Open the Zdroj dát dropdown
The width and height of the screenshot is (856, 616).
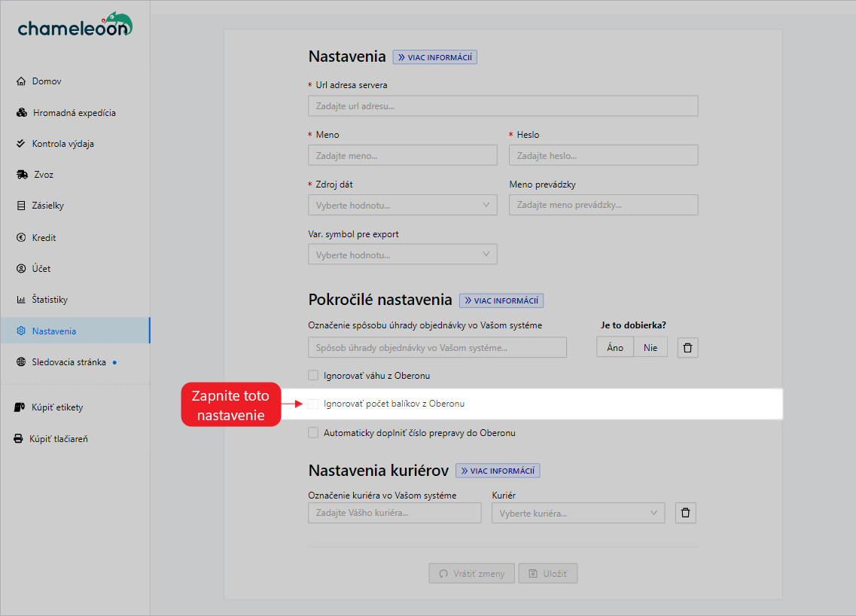(x=402, y=205)
